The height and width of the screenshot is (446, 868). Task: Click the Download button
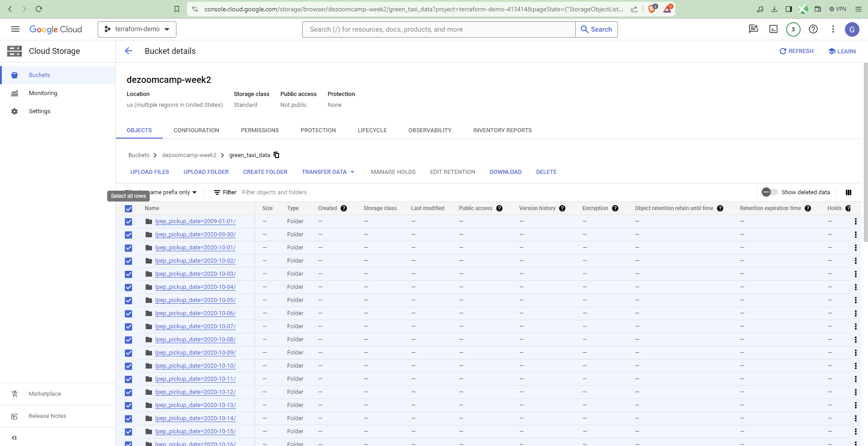pyautogui.click(x=506, y=172)
